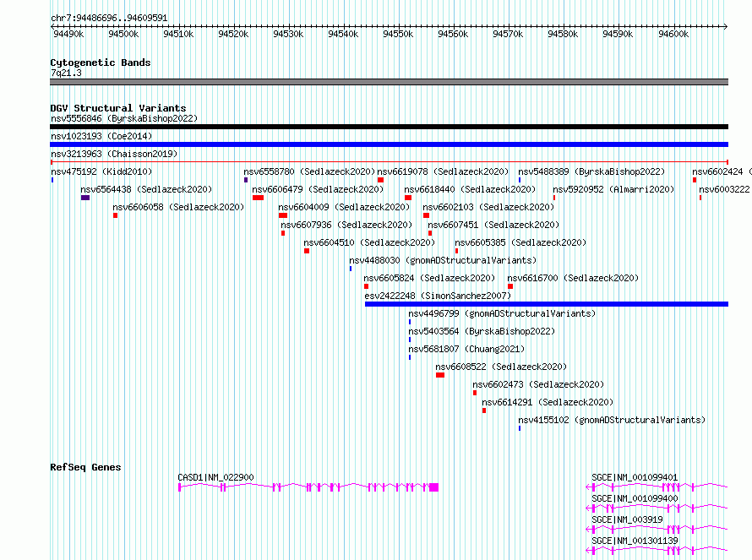This screenshot has width=752, height=560.
Task: Open the nsv4155102 gnomAD variant label
Action: [x=612, y=420]
